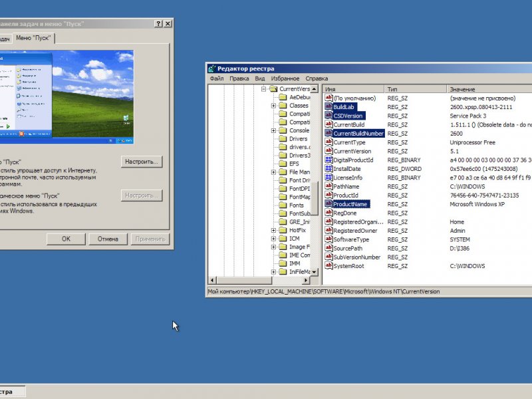Select the RegisteredOwner value icon
The image size is (532, 399).
coord(329,230)
